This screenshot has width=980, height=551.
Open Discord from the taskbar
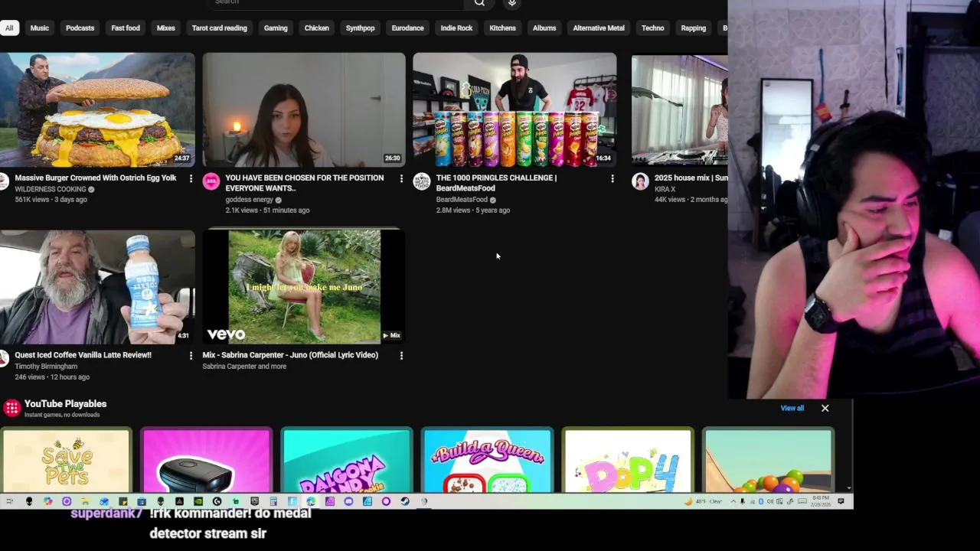[x=348, y=501]
